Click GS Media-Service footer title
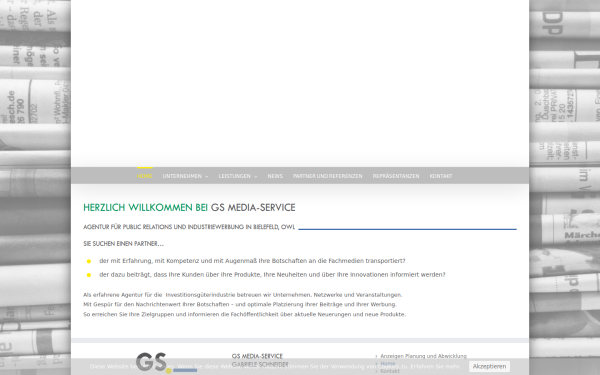 click(x=257, y=356)
